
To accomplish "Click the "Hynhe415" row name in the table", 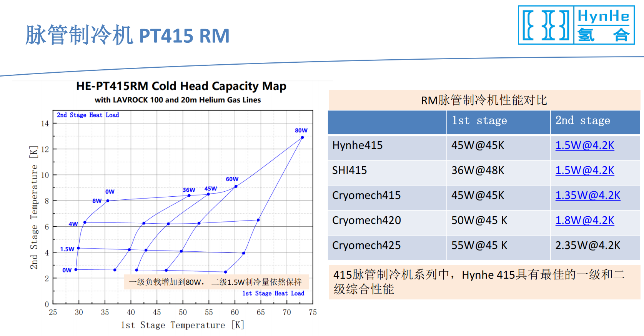I will tap(358, 145).
